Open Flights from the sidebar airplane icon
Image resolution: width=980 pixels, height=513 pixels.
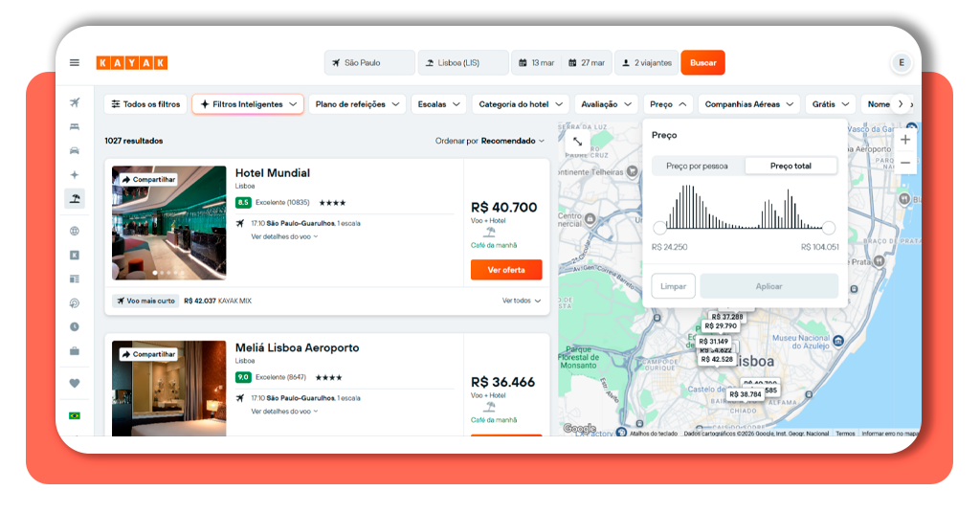(75, 102)
